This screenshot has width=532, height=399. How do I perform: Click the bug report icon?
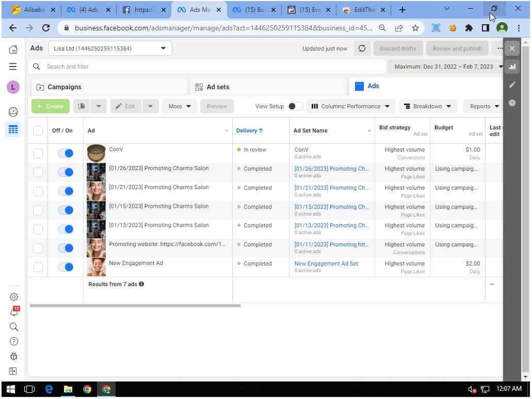13,356
